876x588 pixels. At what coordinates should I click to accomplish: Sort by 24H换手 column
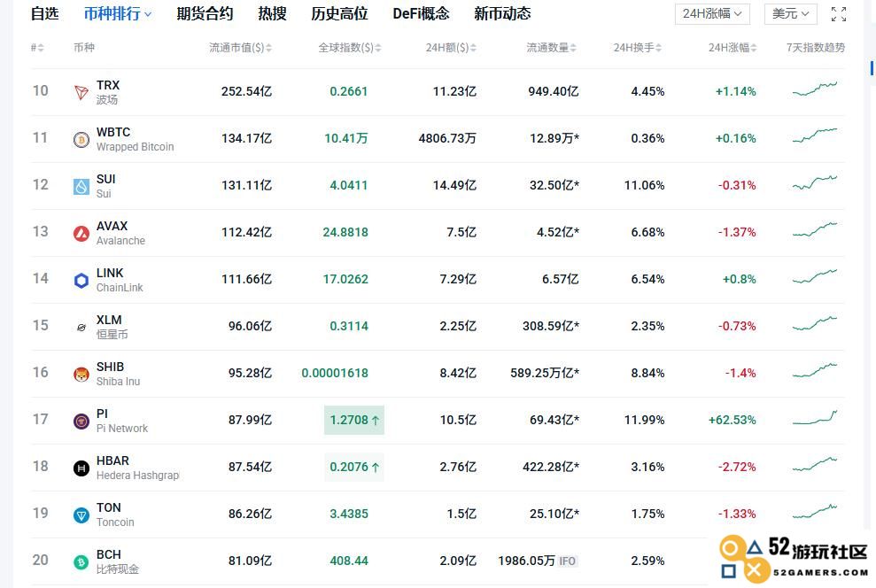pyautogui.click(x=638, y=48)
